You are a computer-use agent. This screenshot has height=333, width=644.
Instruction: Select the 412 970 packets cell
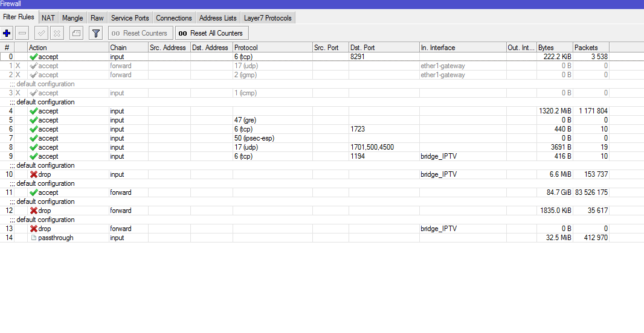point(591,238)
